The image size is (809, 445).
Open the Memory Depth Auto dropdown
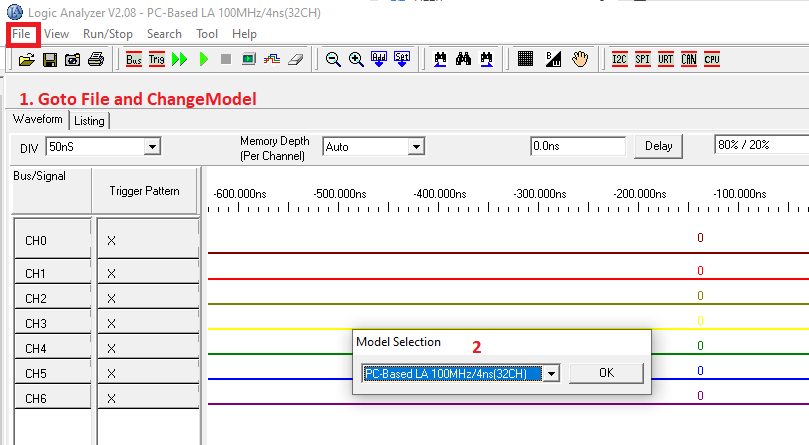click(x=415, y=147)
